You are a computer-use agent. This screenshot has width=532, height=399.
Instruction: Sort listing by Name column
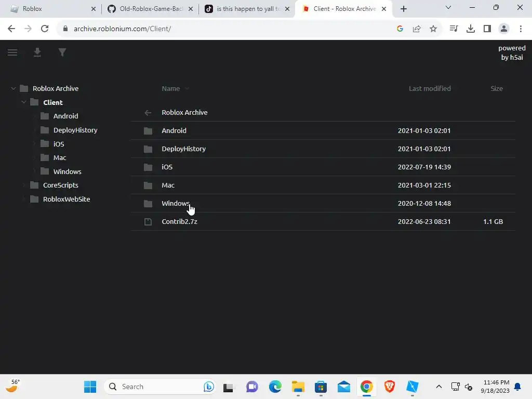[x=170, y=88]
